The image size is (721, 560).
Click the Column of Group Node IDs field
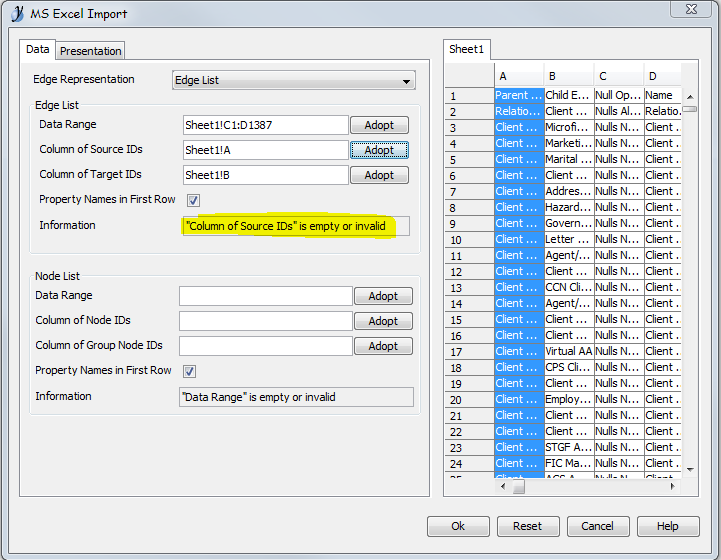[266, 346]
